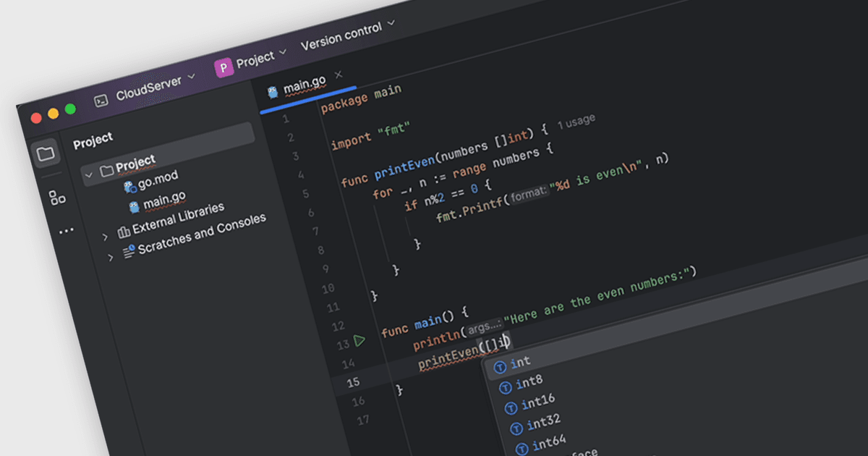Click the underlined printEven call

pos(448,359)
